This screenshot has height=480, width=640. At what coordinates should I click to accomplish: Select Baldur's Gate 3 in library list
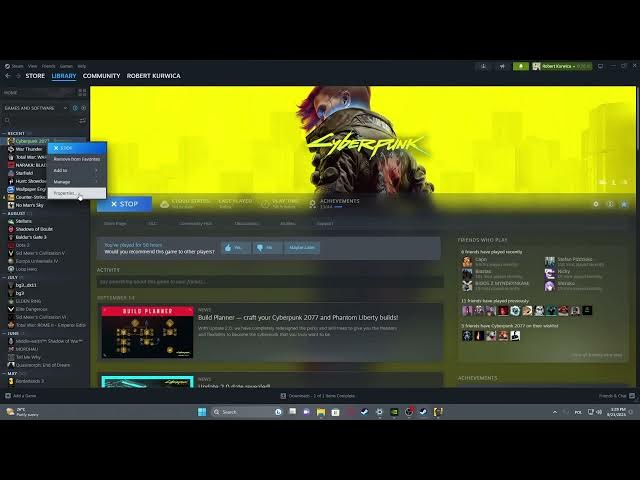click(32, 237)
